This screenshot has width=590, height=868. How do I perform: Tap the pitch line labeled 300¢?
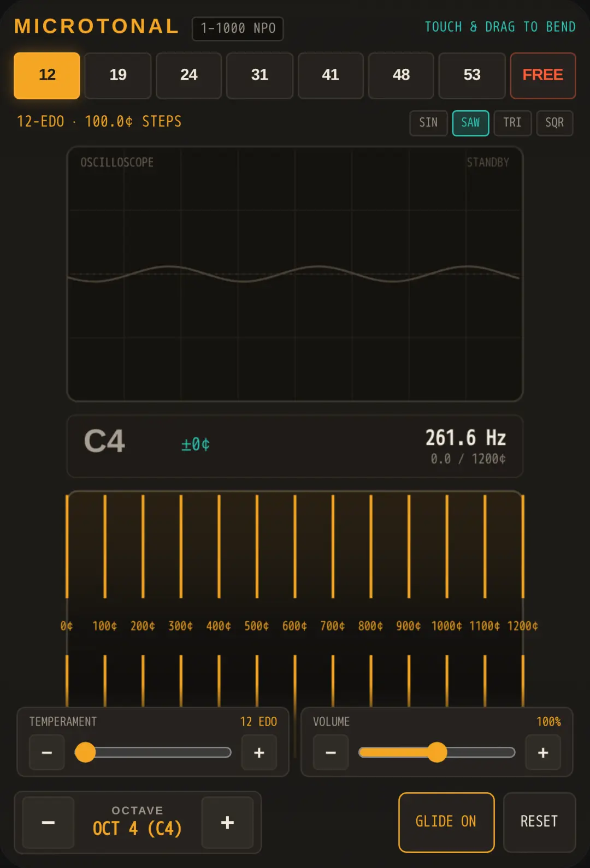tap(181, 546)
